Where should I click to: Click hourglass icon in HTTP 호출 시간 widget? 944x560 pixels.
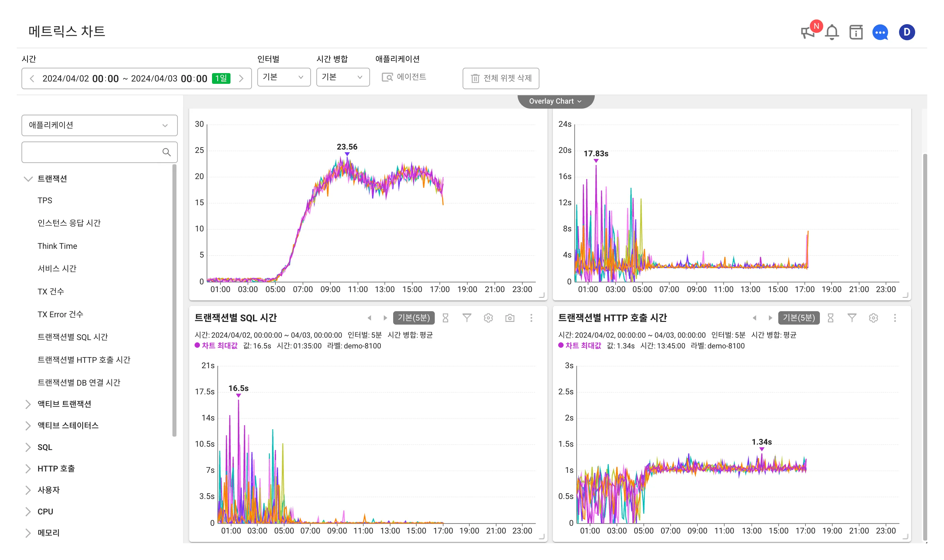(x=830, y=318)
